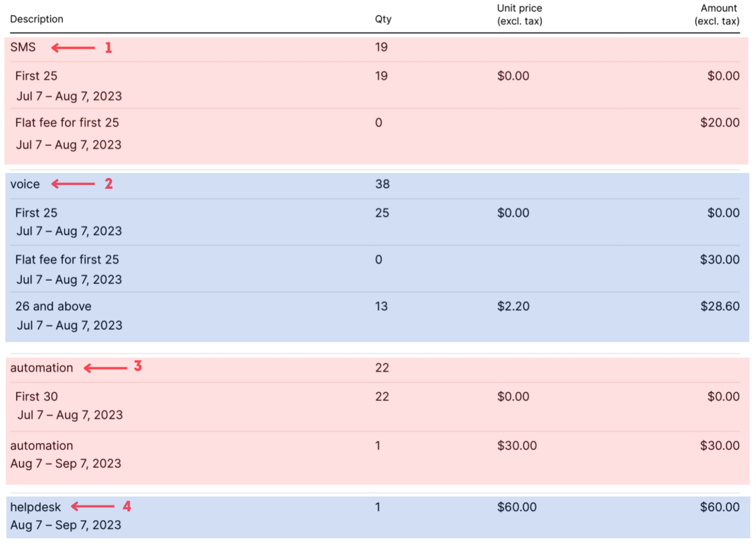Select the SMS line item heading
Image resolution: width=756 pixels, height=547 pixels.
tap(23, 47)
